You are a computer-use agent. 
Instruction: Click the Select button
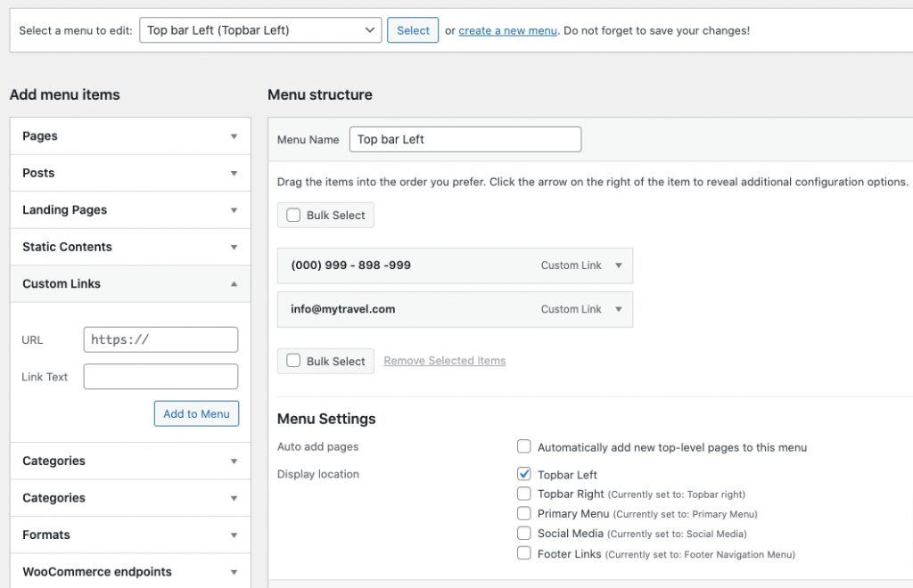[413, 30]
